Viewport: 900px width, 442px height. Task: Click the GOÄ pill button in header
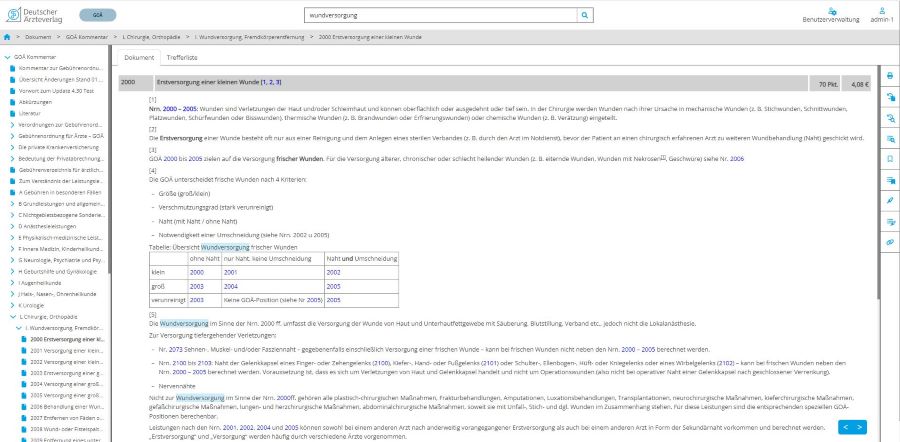pyautogui.click(x=97, y=16)
